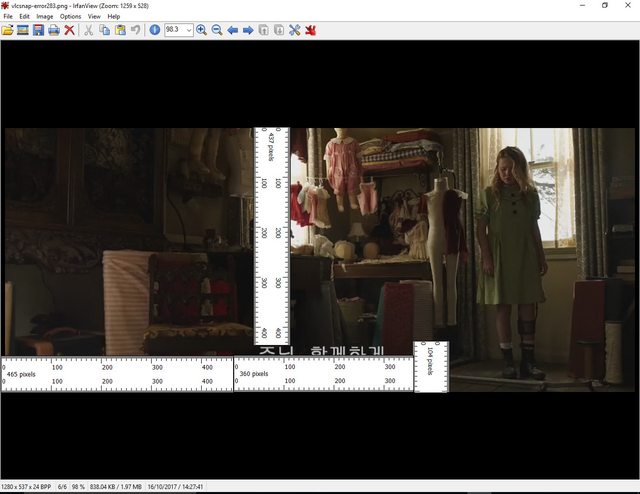Click status bar date '16/10/2017 / 14:27:41'

[175, 487]
